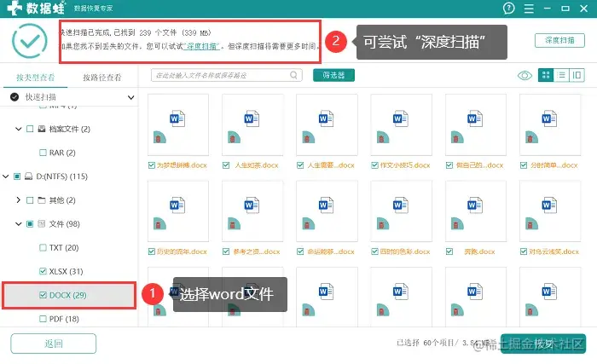Uncheck the 命运能够...docx file checkbox
Screen dimensions: 597x364
[x=300, y=251]
